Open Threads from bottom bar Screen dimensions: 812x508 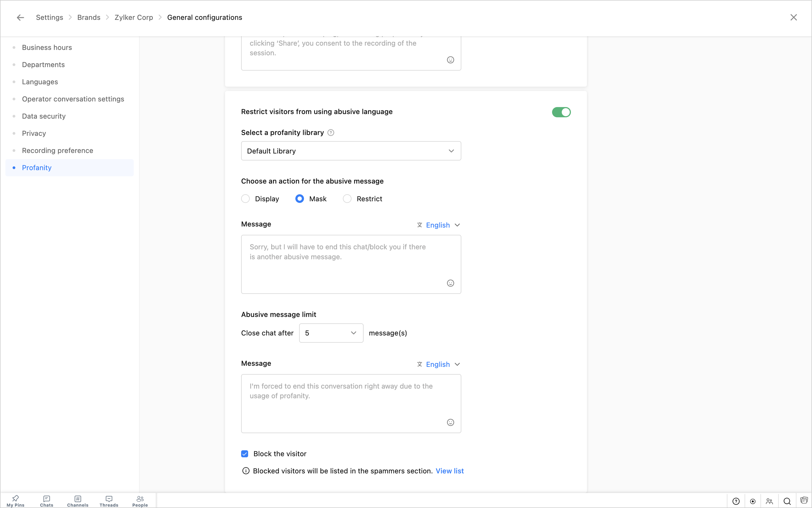point(109,500)
